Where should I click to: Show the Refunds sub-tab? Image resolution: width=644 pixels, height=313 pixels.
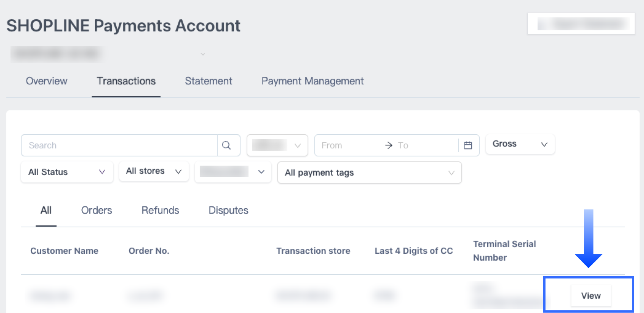160,210
